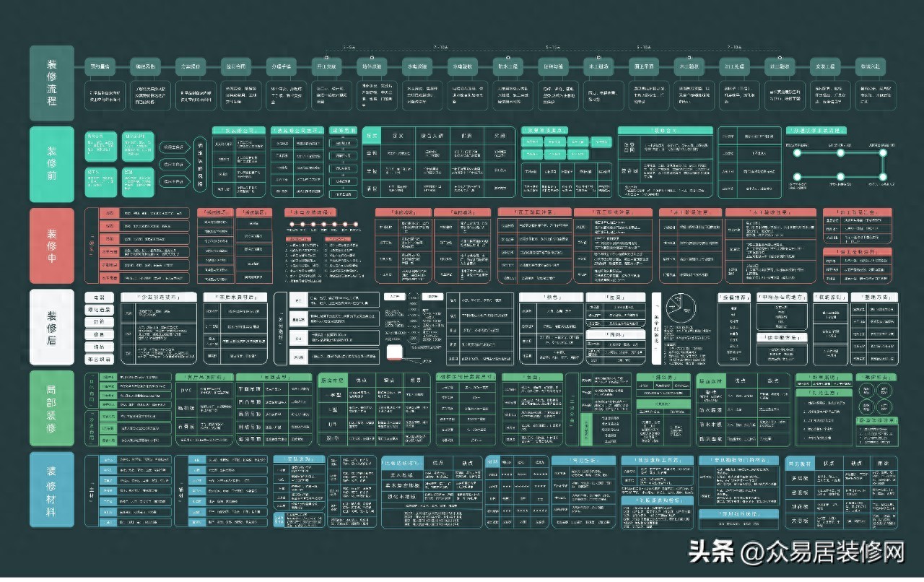This screenshot has width=924, height=582.
Task: Click the 装修流程 section label
Action: coord(51,83)
